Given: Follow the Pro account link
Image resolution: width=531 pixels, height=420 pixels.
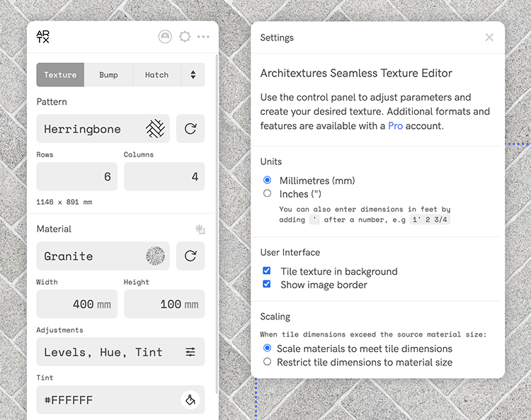Looking at the screenshot, I should click(396, 125).
